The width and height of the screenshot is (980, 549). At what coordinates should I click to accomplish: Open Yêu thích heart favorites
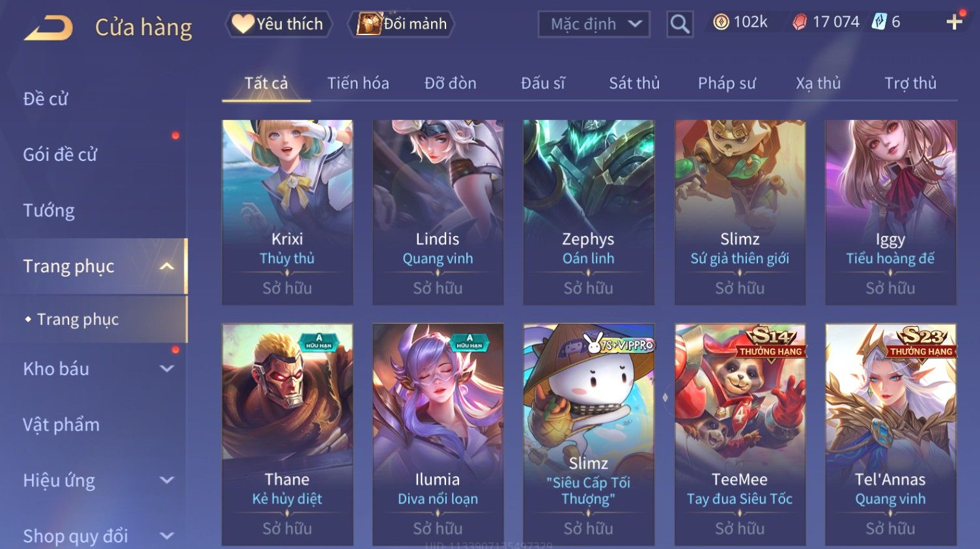pyautogui.click(x=243, y=24)
